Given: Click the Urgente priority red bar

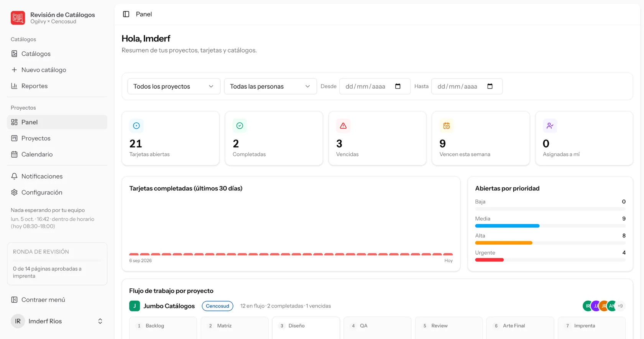Looking at the screenshot, I should (x=489, y=260).
